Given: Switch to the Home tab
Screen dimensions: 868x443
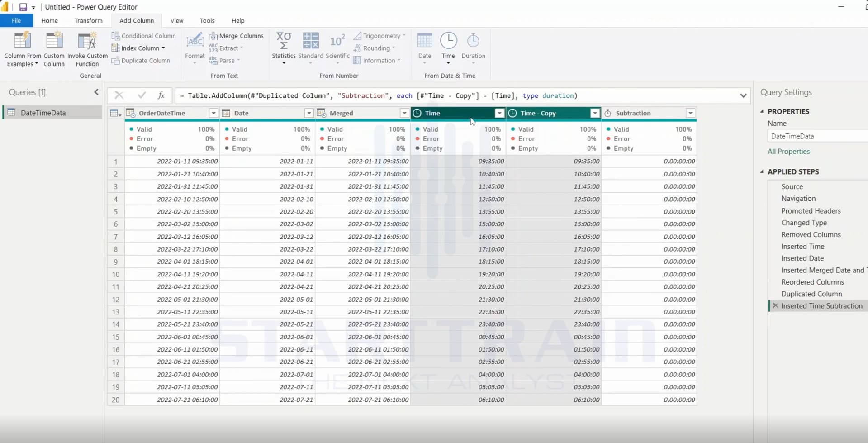Looking at the screenshot, I should 49,20.
